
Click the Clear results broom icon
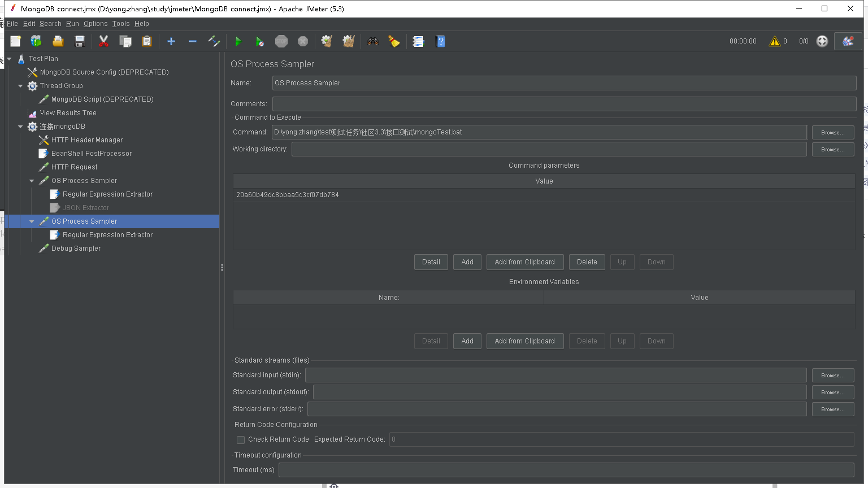pyautogui.click(x=327, y=41)
